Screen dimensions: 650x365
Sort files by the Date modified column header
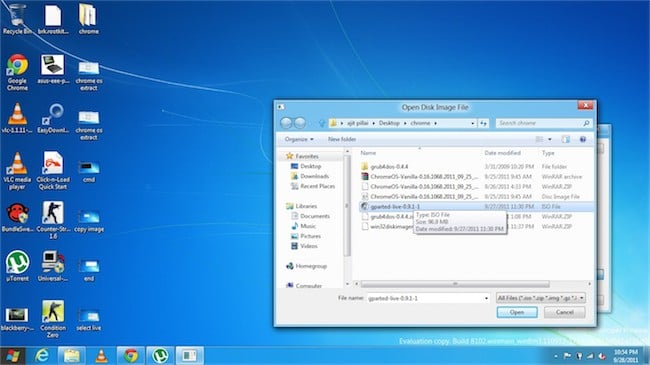point(502,153)
